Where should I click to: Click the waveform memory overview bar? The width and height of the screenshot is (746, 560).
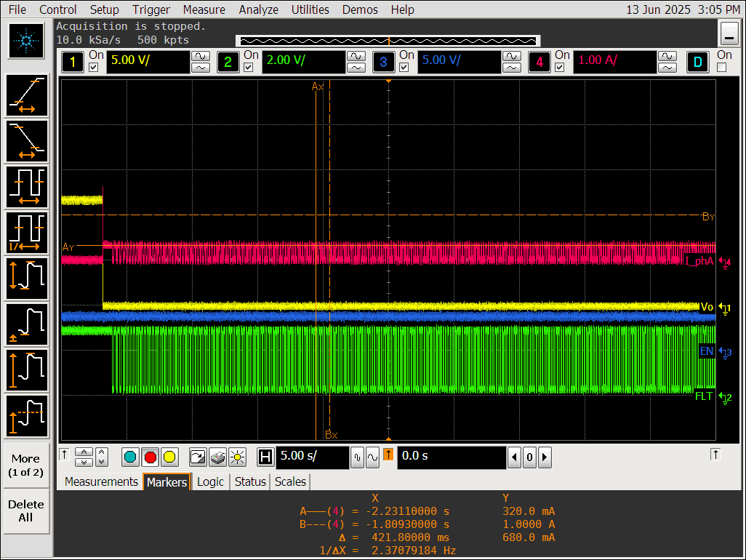tap(388, 41)
